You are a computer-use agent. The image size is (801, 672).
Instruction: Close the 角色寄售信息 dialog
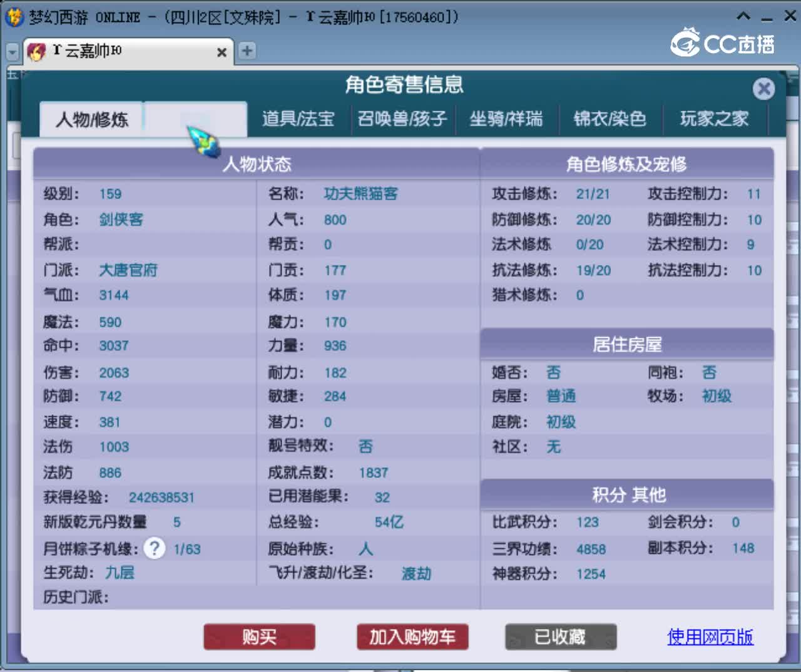coord(763,89)
